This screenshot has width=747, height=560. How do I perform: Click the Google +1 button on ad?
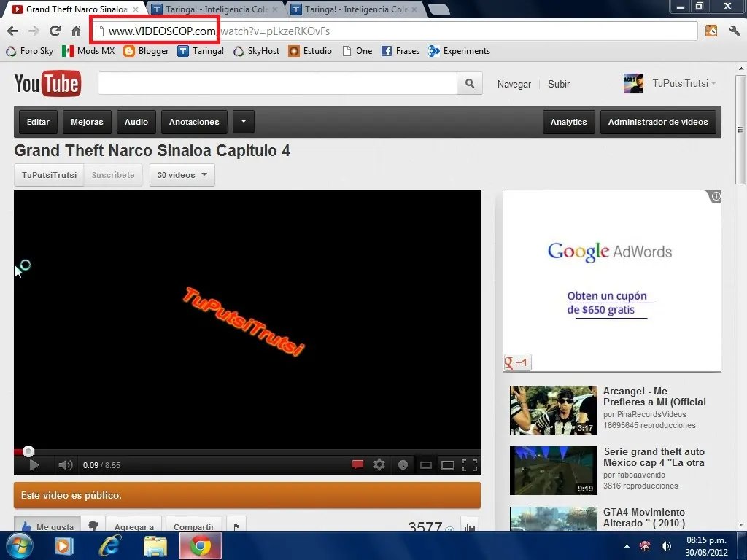pos(517,363)
